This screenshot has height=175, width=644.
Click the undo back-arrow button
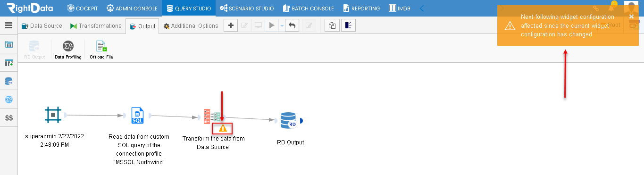pos(292,25)
